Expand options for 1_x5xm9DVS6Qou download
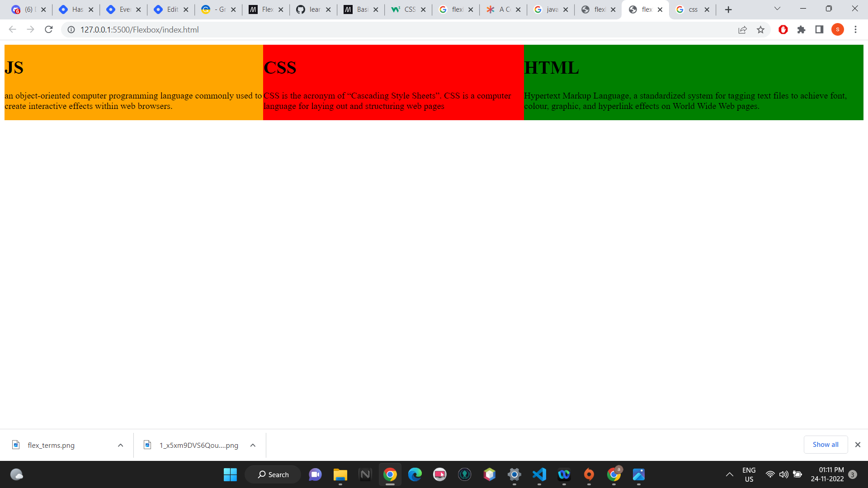 [x=253, y=445]
